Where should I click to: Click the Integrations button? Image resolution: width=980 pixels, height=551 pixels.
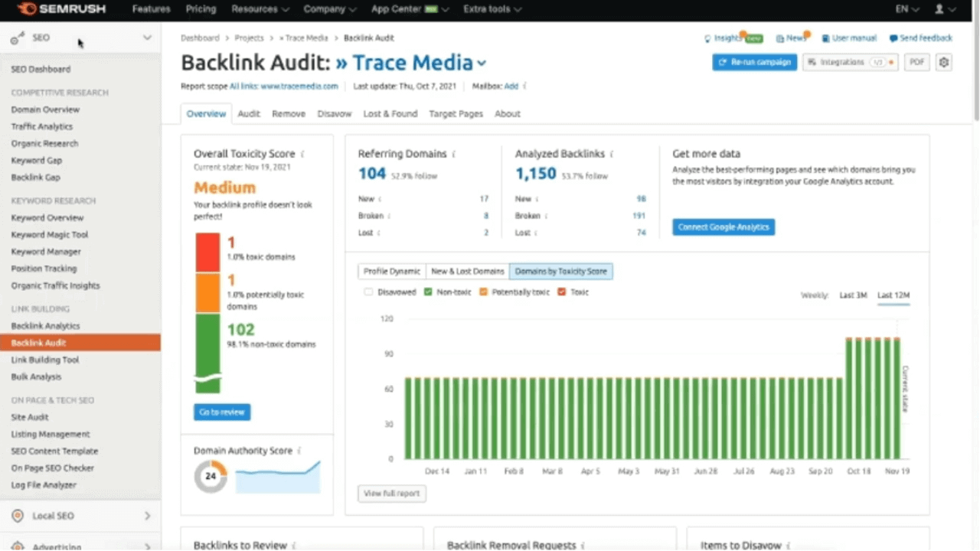click(x=851, y=63)
